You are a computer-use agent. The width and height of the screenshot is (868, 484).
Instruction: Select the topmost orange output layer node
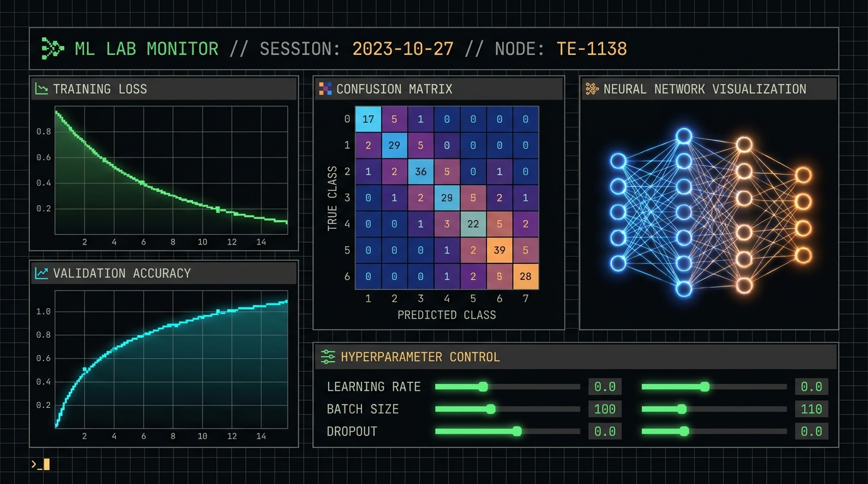[803, 175]
